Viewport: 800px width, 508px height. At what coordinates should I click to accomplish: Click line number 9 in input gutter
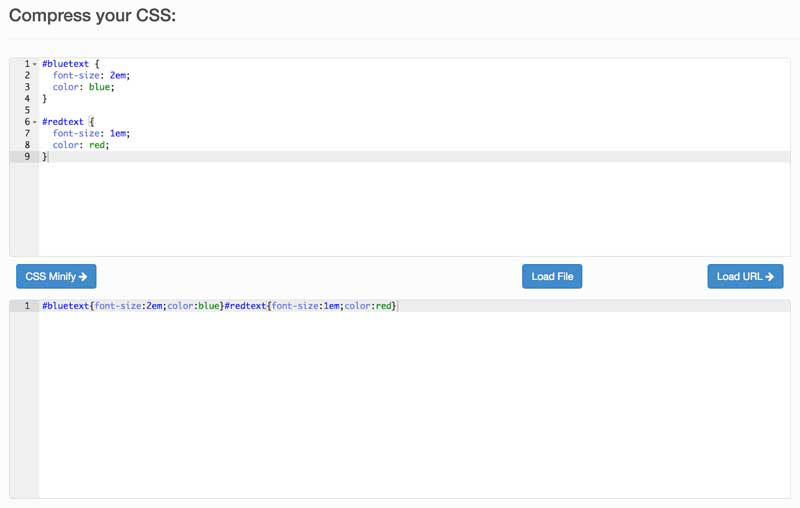coord(27,157)
